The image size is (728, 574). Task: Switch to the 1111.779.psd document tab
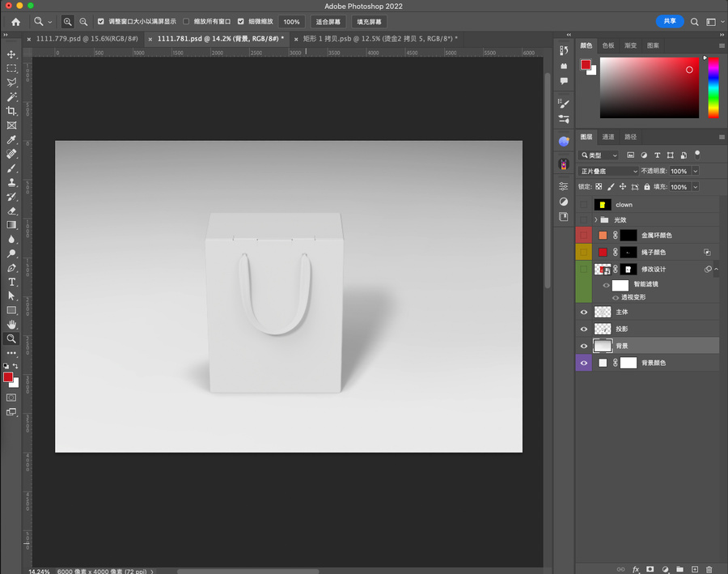(87, 39)
